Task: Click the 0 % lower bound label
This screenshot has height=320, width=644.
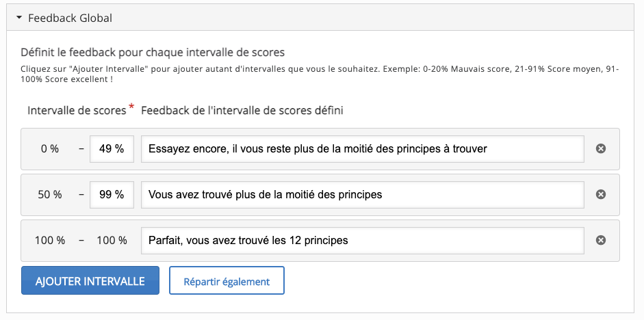Action: (x=50, y=148)
